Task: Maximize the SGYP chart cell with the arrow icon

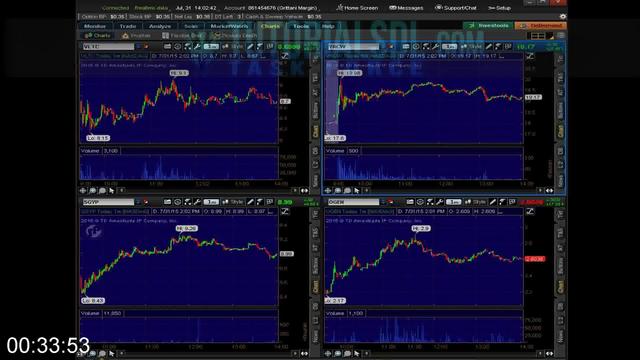Action: point(284,211)
